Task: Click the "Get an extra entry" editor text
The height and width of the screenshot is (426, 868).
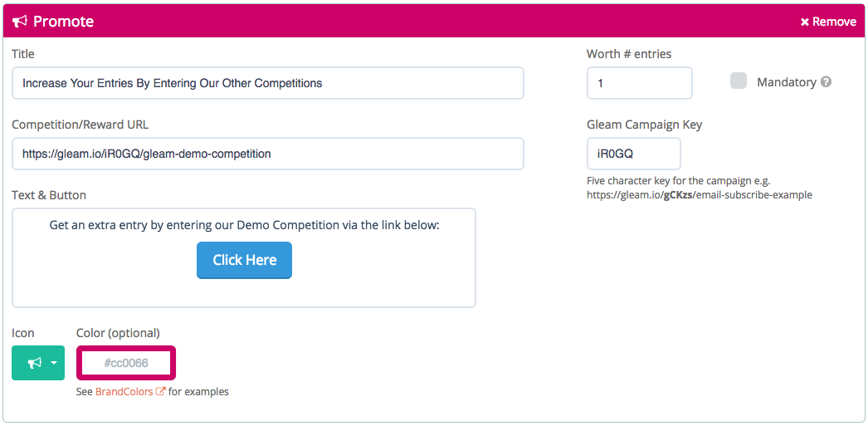Action: click(244, 225)
